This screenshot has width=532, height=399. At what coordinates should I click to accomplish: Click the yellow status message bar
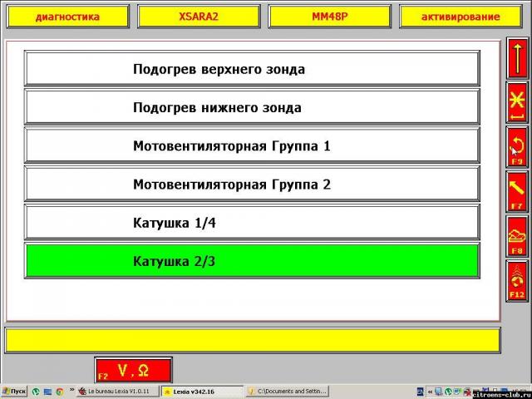coord(253,340)
